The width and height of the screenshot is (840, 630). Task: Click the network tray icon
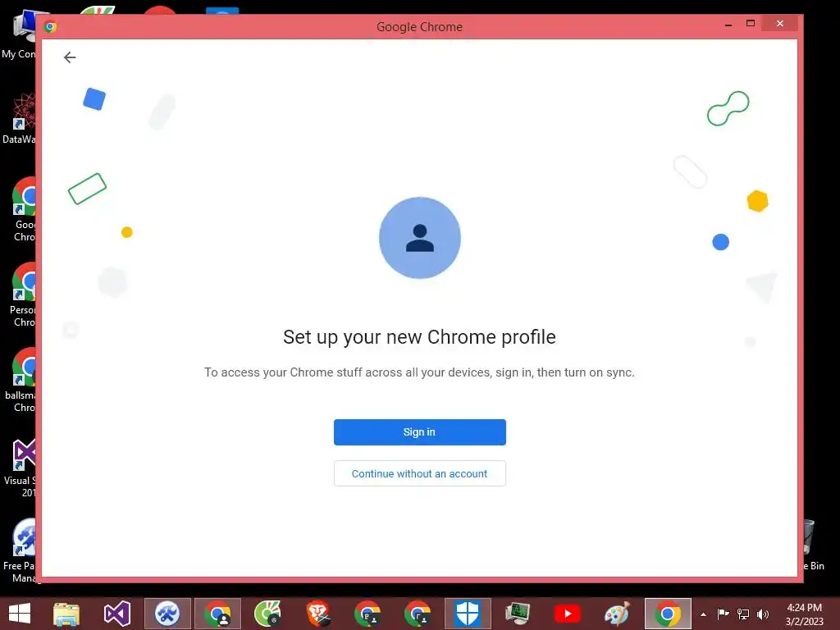(743, 614)
